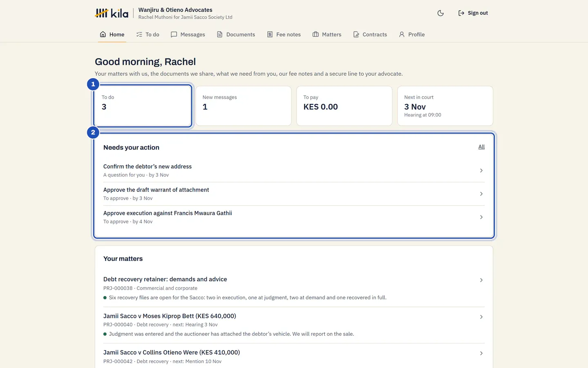This screenshot has height=368, width=588.
Task: Click the pencil-edit icon beside Contracts
Action: coord(356,34)
